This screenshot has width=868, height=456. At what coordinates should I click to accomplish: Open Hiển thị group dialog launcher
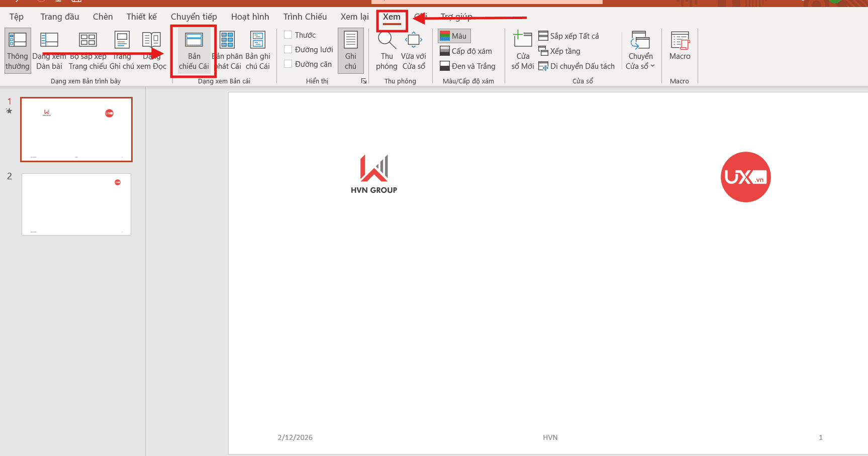click(x=364, y=81)
